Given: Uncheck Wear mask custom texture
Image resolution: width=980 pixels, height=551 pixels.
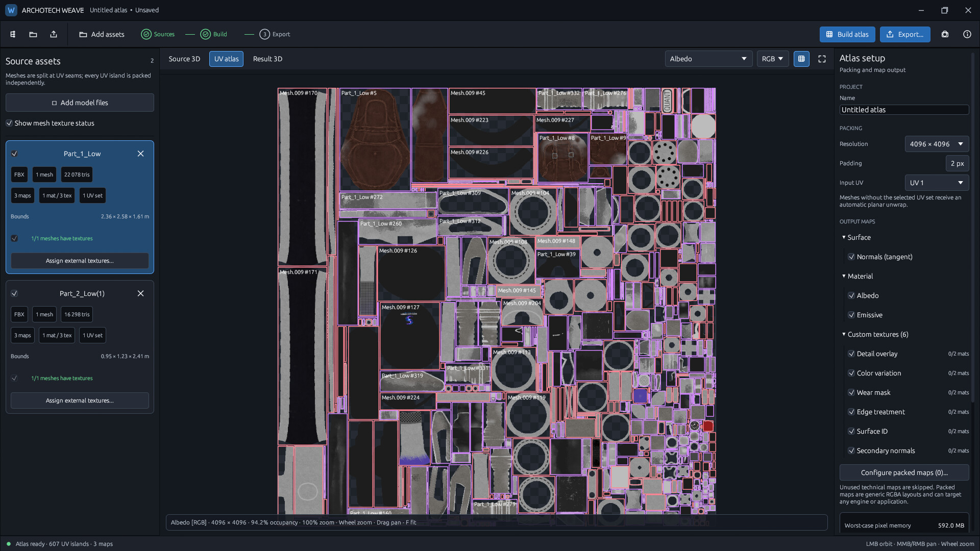Looking at the screenshot, I should 851,392.
